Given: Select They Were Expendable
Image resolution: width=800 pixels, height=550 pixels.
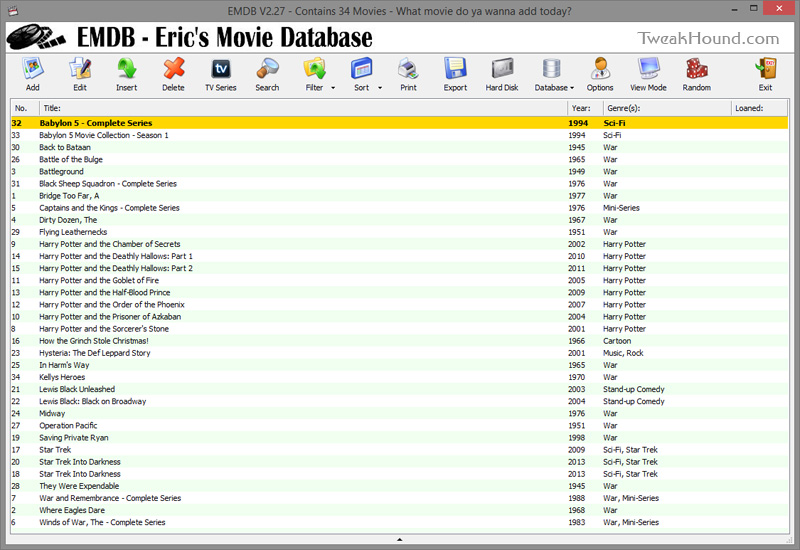Looking at the screenshot, I should click(399, 486).
